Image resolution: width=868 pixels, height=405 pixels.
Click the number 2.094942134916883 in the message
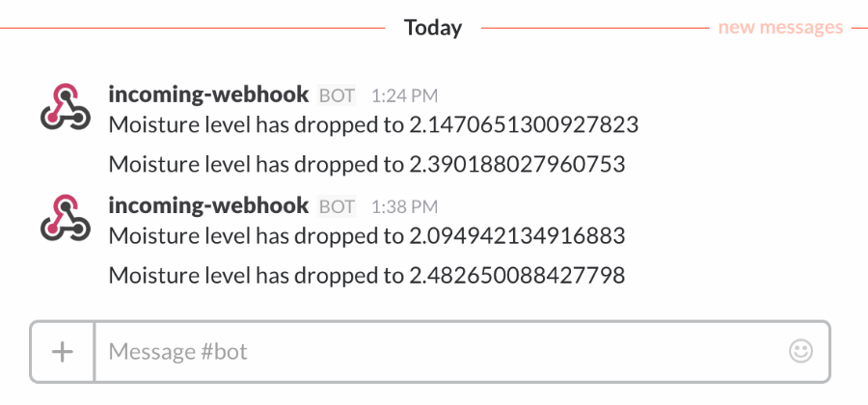(517, 235)
